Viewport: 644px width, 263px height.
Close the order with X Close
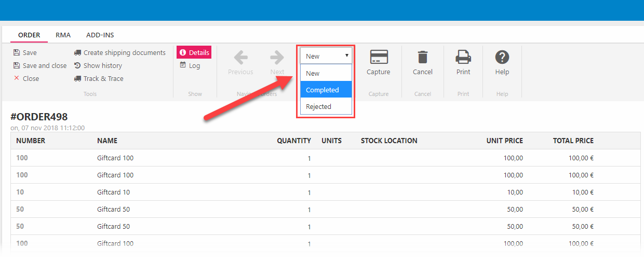(x=31, y=79)
